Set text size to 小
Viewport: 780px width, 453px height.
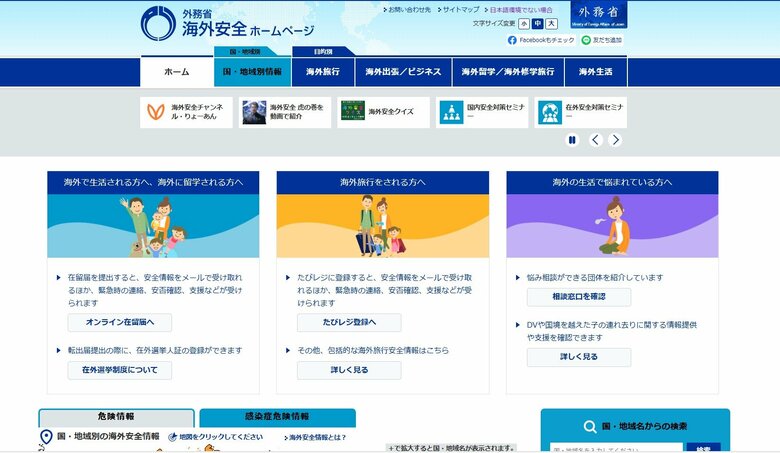point(524,23)
